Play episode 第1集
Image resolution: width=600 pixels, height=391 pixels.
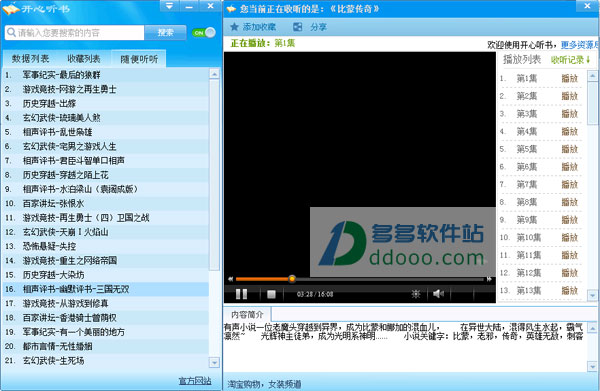569,78
